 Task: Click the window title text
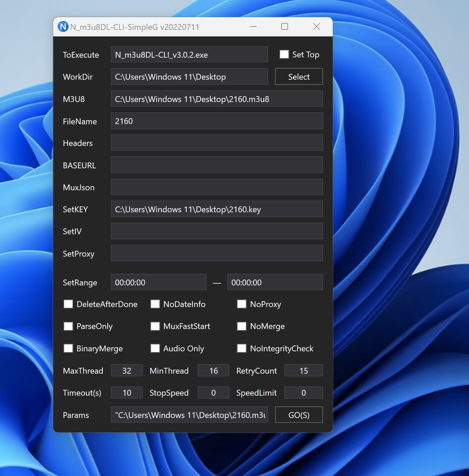click(135, 27)
